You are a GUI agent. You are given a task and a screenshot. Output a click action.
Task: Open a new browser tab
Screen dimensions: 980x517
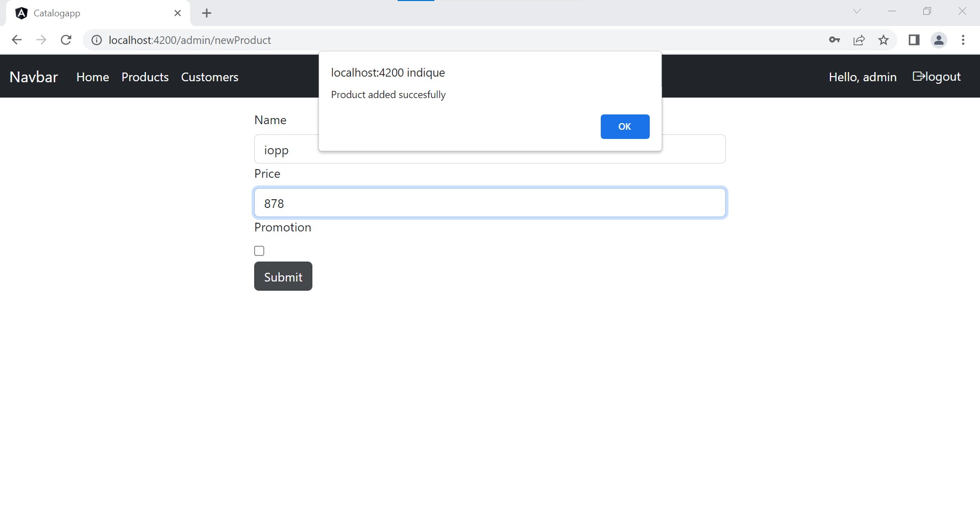pyautogui.click(x=207, y=13)
